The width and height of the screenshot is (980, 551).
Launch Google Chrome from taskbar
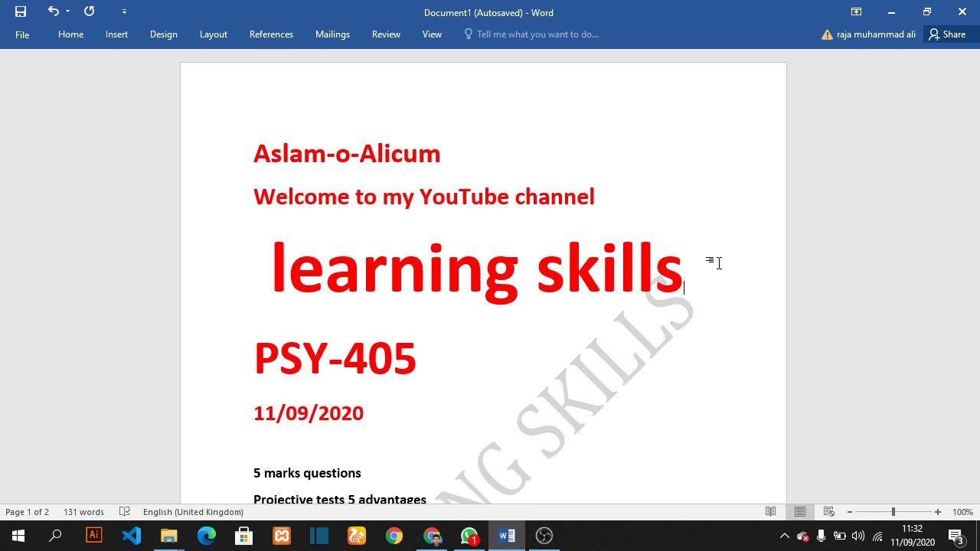point(394,536)
